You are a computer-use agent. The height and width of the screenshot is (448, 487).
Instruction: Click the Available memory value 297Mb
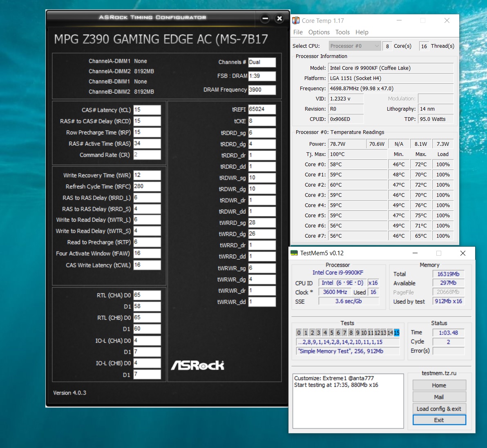pyautogui.click(x=448, y=283)
